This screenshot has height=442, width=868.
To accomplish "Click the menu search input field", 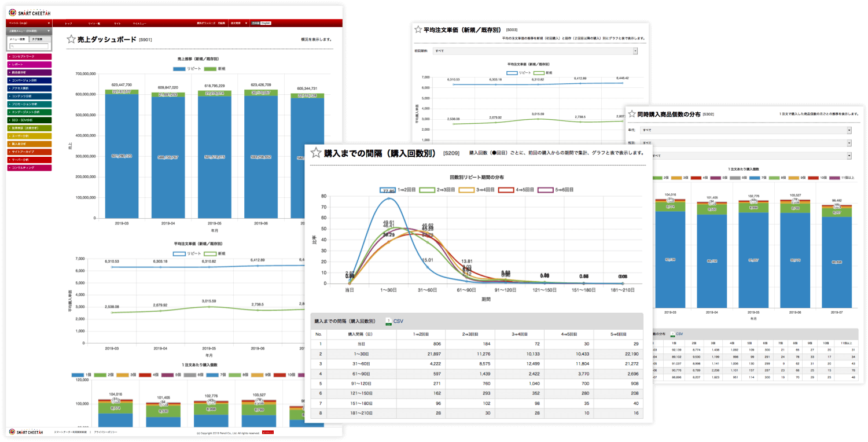I will pyautogui.click(x=30, y=46).
